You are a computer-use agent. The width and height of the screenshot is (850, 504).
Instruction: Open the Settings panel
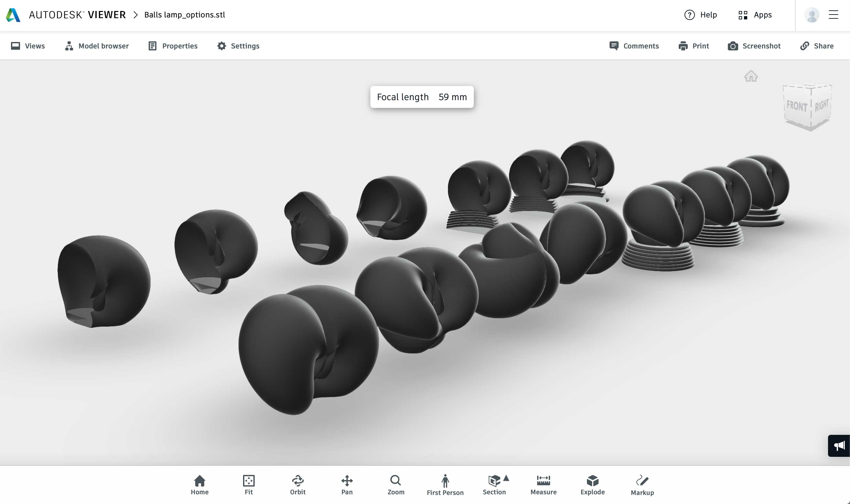coord(238,46)
